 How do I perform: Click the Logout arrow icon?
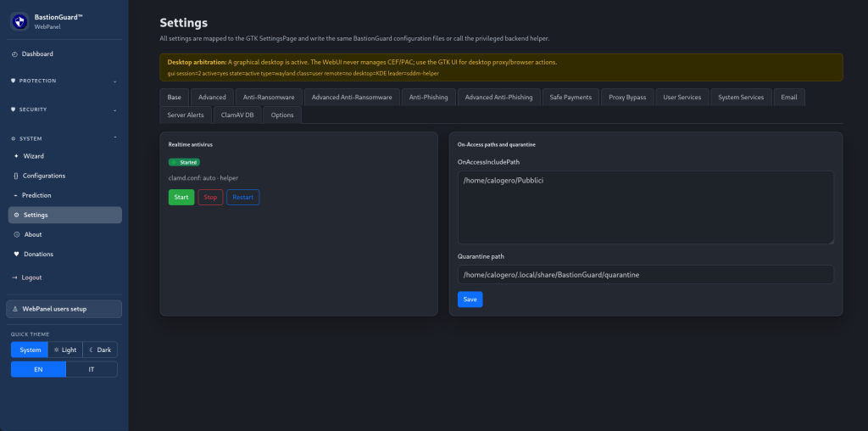pyautogui.click(x=14, y=277)
